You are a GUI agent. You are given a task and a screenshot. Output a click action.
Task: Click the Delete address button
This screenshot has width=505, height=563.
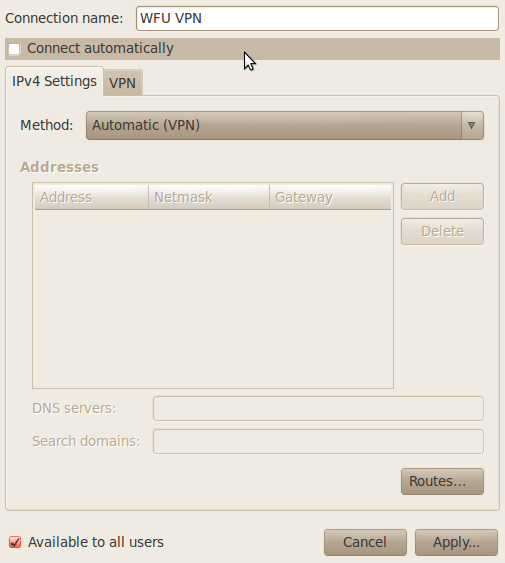click(442, 231)
